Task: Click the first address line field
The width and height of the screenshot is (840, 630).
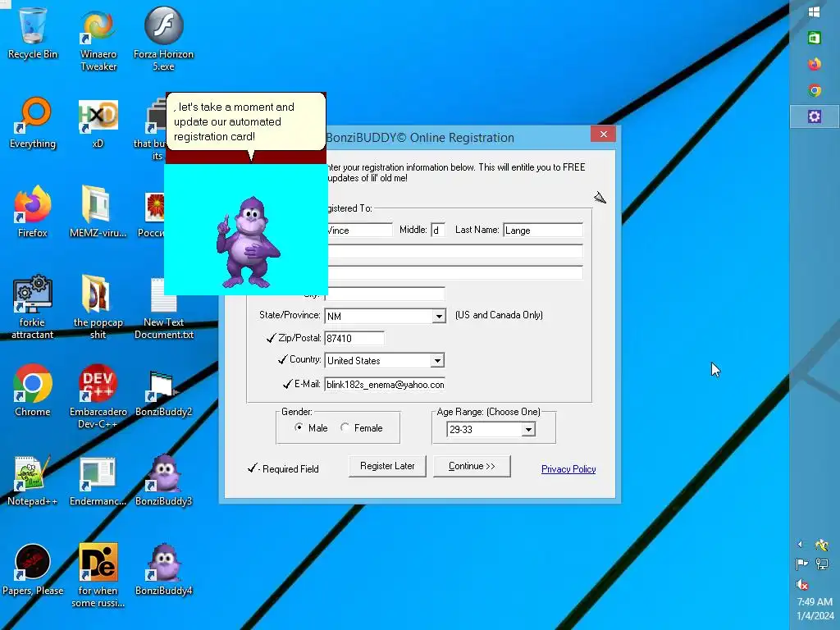Action: (x=454, y=251)
